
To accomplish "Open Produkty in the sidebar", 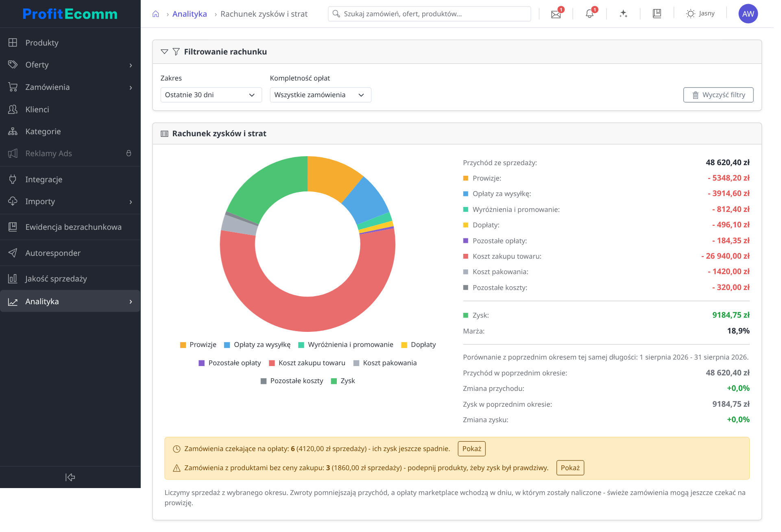I will [x=70, y=43].
